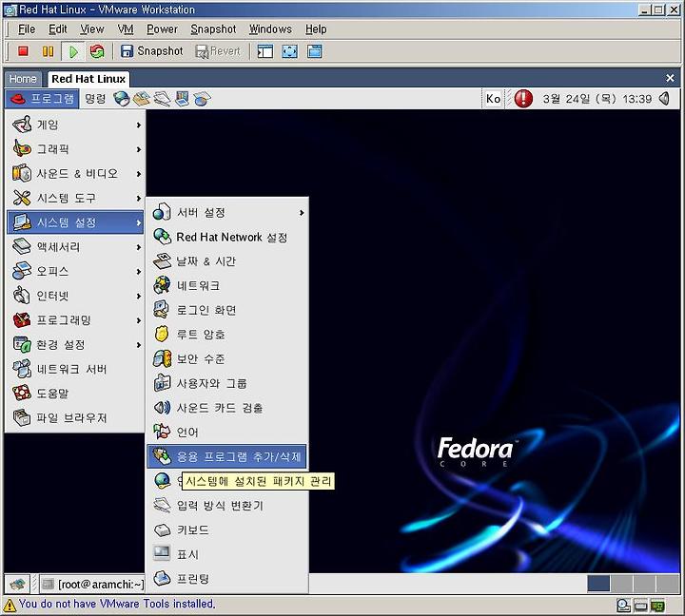
Task: Open 사운드 카드 검출
Action: click(x=227, y=408)
